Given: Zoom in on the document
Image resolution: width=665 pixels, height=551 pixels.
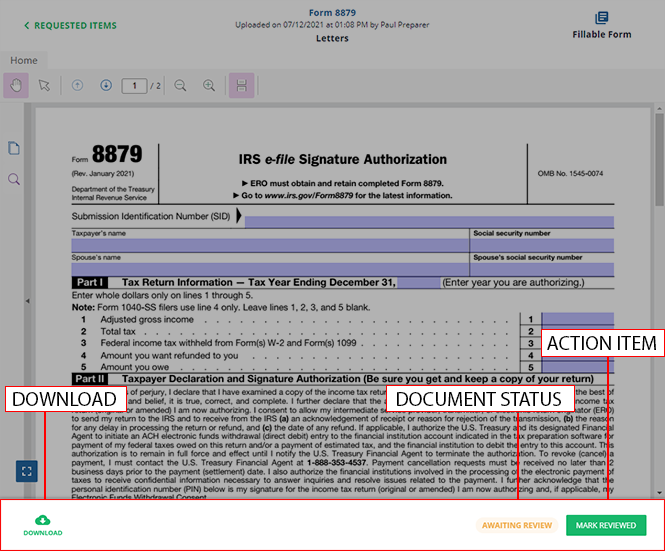Looking at the screenshot, I should pyautogui.click(x=209, y=85).
